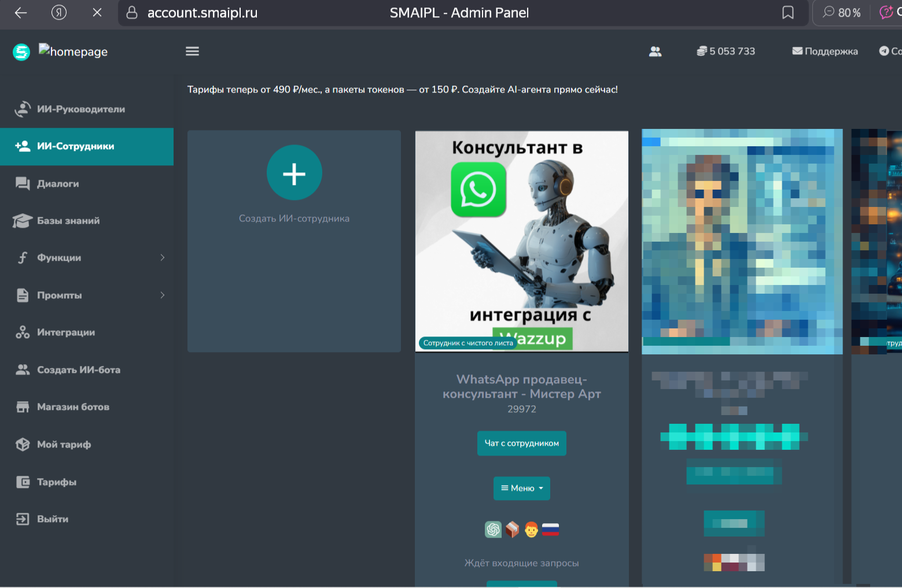Viewport: 902px width, 588px height.
Task: Open the 5 053 733 token balance
Action: tap(726, 51)
